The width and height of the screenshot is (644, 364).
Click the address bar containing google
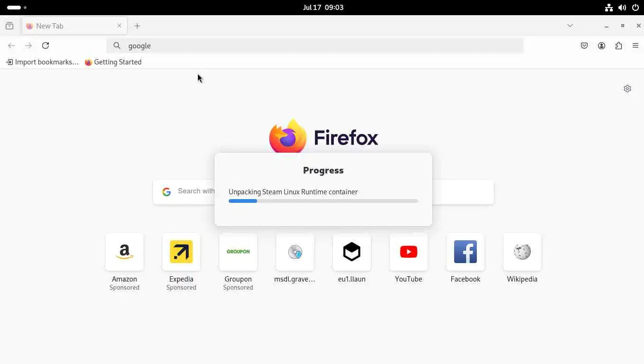click(315, 45)
